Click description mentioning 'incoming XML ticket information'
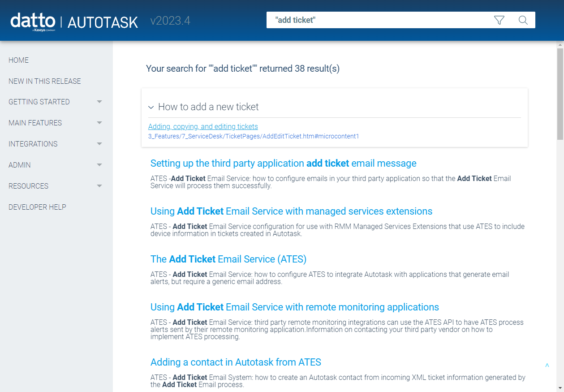This screenshot has width=564, height=392. [338, 381]
